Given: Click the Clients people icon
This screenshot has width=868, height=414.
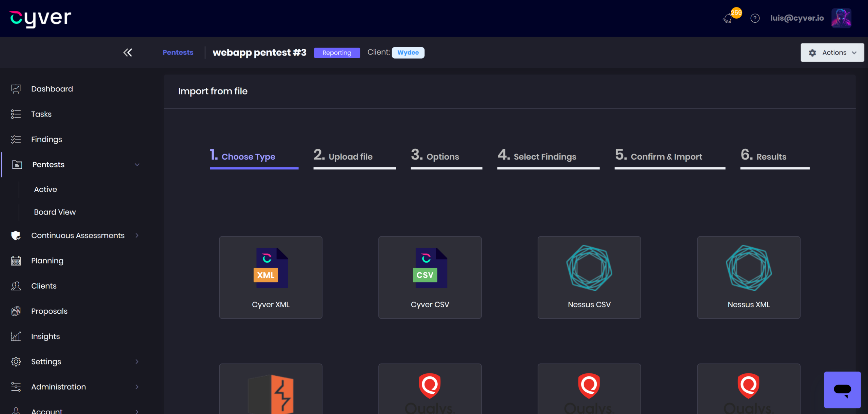Looking at the screenshot, I should (16, 286).
